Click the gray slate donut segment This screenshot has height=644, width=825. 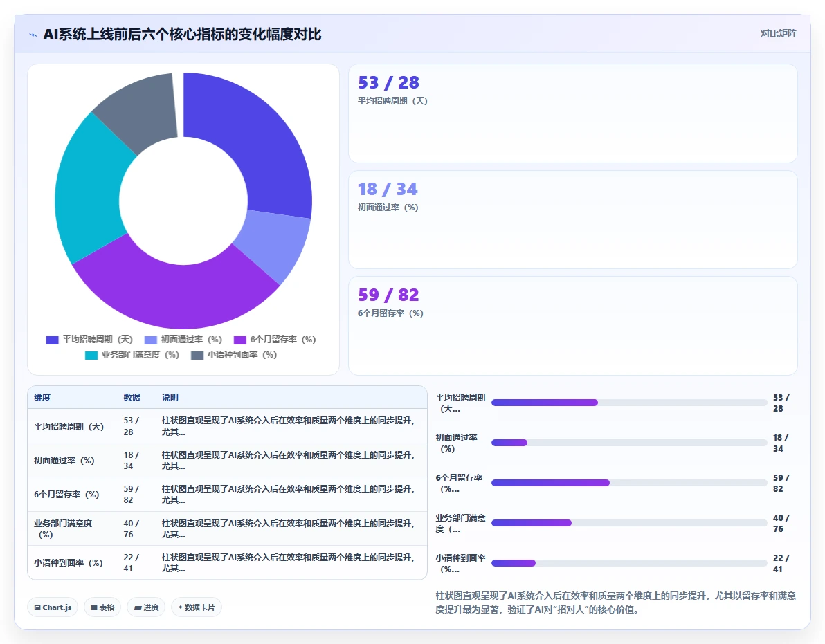[142, 108]
